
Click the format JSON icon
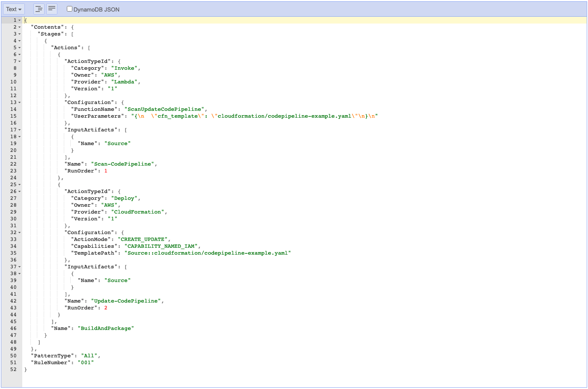coord(39,9)
